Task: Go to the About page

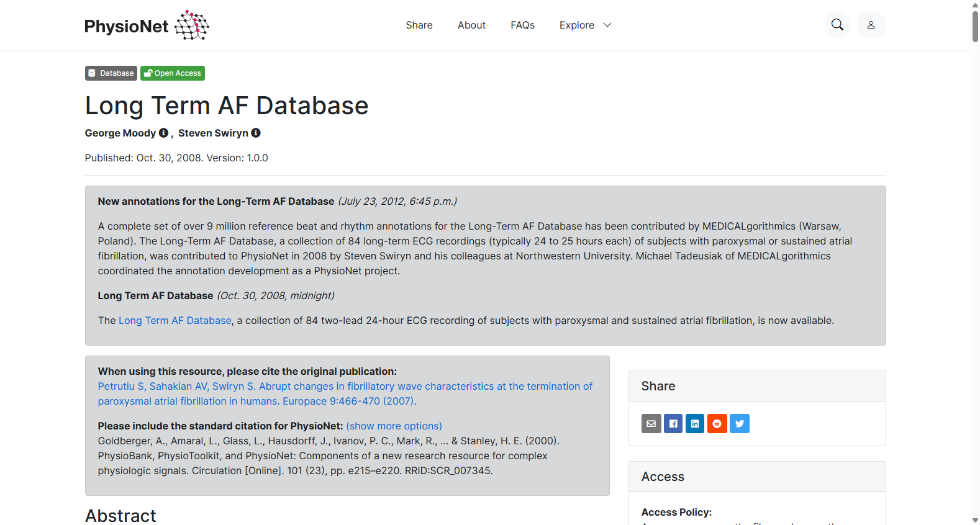Action: [x=471, y=25]
